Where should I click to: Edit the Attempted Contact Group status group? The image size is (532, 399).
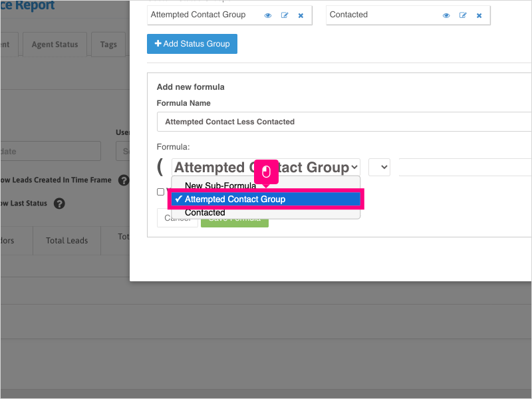285,15
